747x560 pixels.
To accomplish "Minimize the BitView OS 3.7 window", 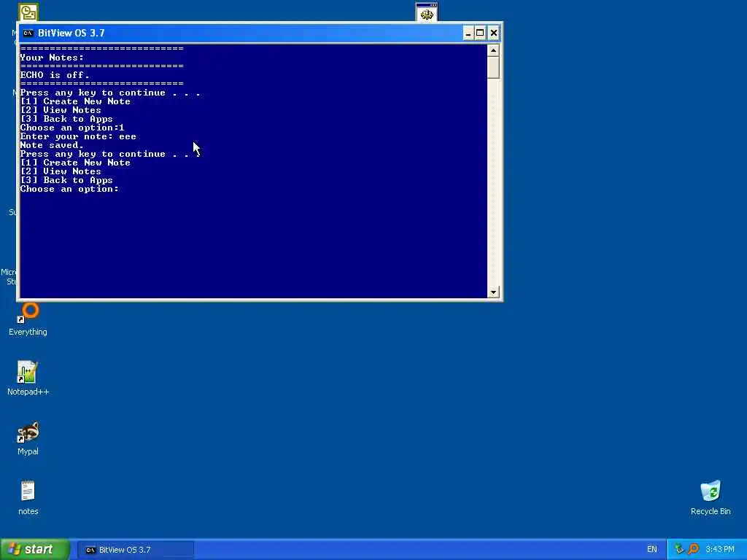I will (x=468, y=33).
